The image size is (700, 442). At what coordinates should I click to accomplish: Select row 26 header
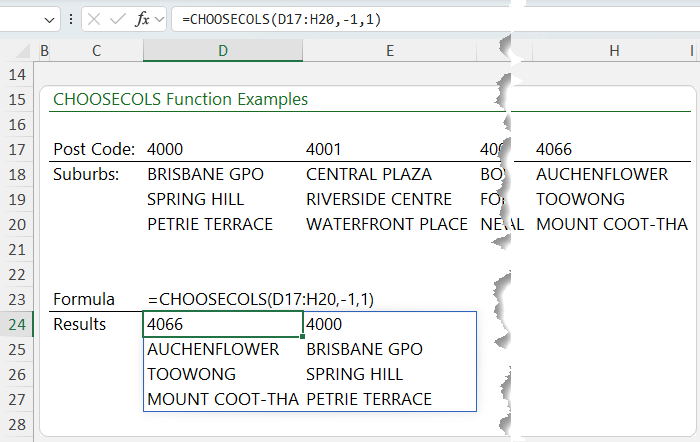point(17,374)
